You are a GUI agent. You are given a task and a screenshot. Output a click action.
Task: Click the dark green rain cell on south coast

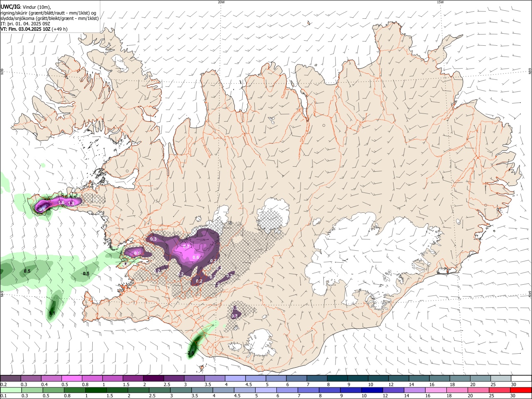point(194,346)
